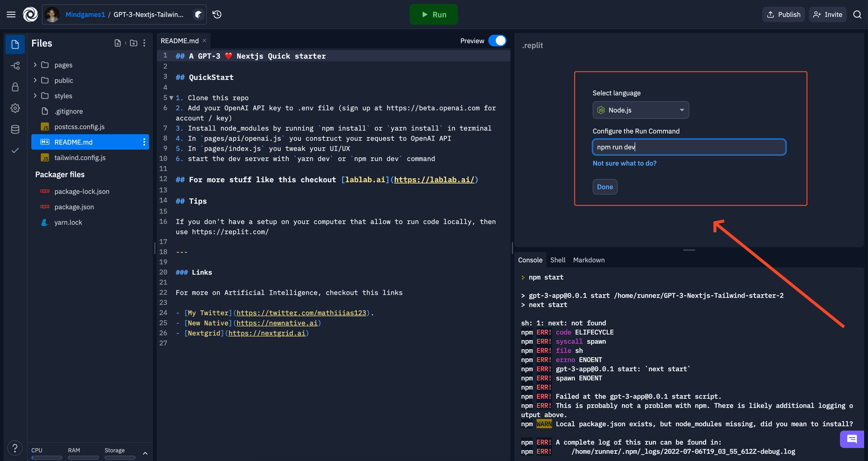Image resolution: width=868 pixels, height=461 pixels.
Task: Click the Add folder icon
Action: (x=134, y=43)
